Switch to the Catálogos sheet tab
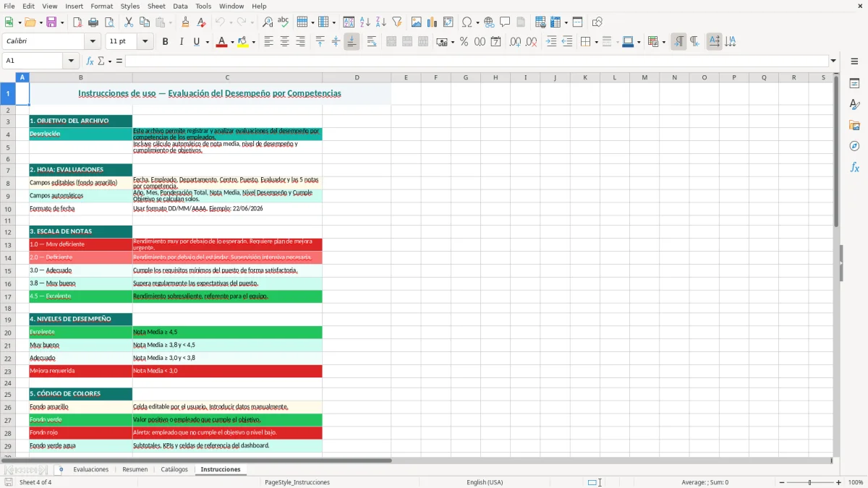The width and height of the screenshot is (868, 488). [174, 470]
